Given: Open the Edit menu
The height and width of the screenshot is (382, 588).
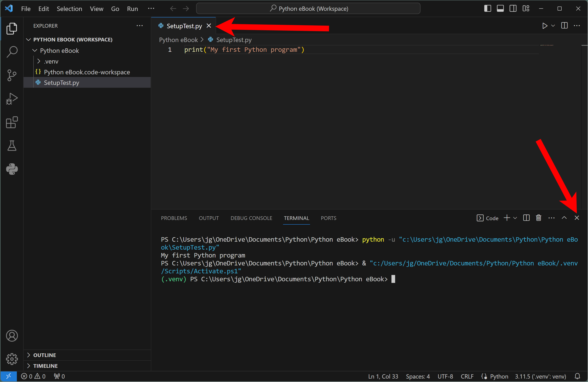Looking at the screenshot, I should pos(44,9).
